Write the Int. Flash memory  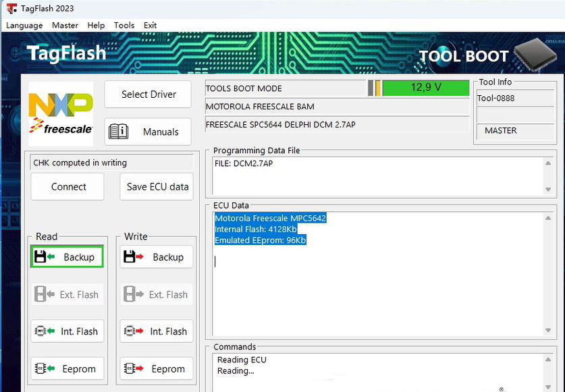[x=157, y=331]
